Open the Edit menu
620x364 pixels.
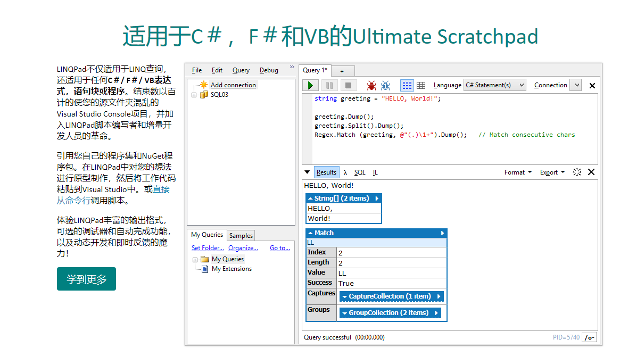[217, 70]
